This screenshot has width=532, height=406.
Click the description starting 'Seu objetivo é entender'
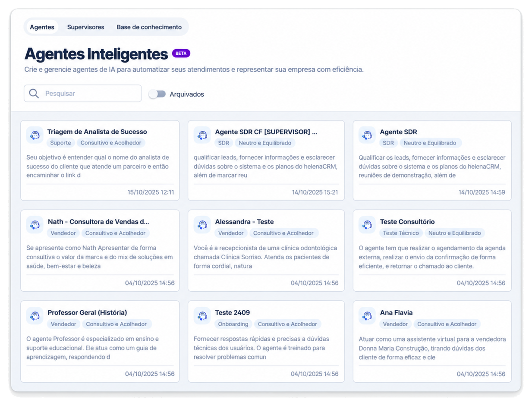coord(98,166)
